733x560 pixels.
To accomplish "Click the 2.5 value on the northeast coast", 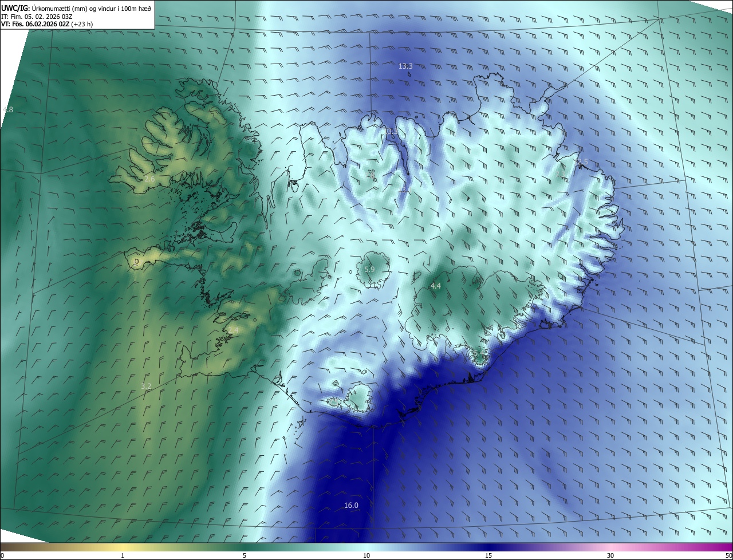I will [x=582, y=163].
